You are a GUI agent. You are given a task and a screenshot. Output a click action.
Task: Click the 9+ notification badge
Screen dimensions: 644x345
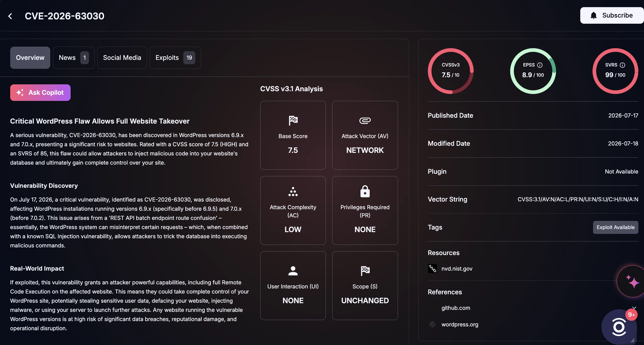click(x=631, y=315)
